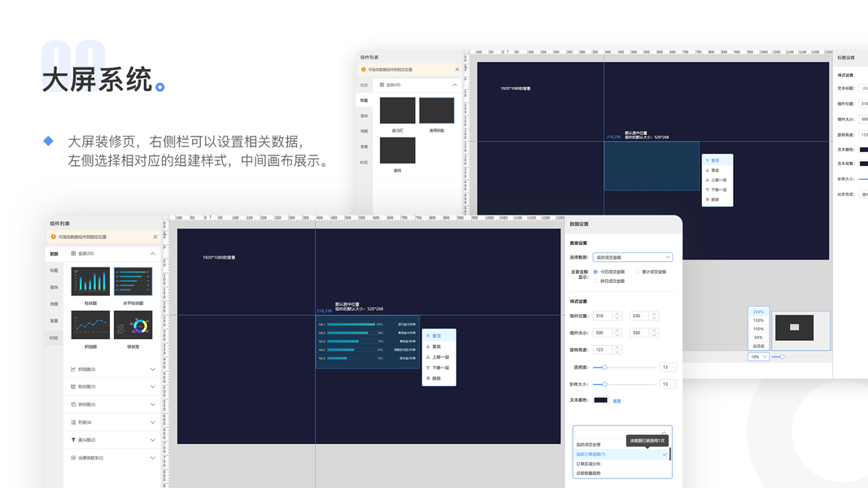Screen dimensions: 868x488
Task: Click the 饼状图(3) pie icon in front window
Action: click(73, 404)
